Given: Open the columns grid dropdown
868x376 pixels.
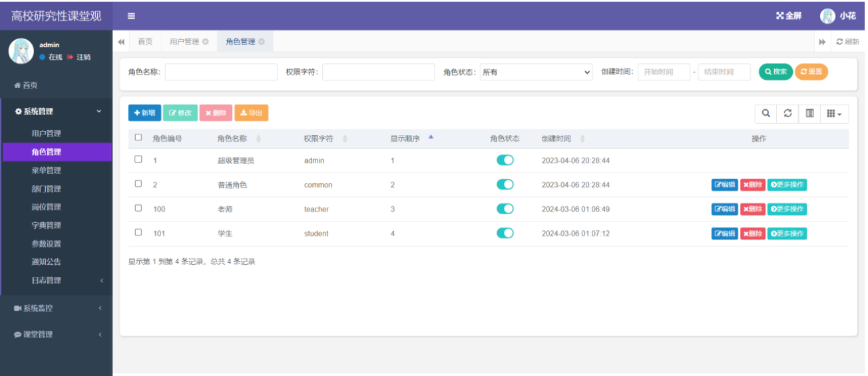Looking at the screenshot, I should click(835, 114).
